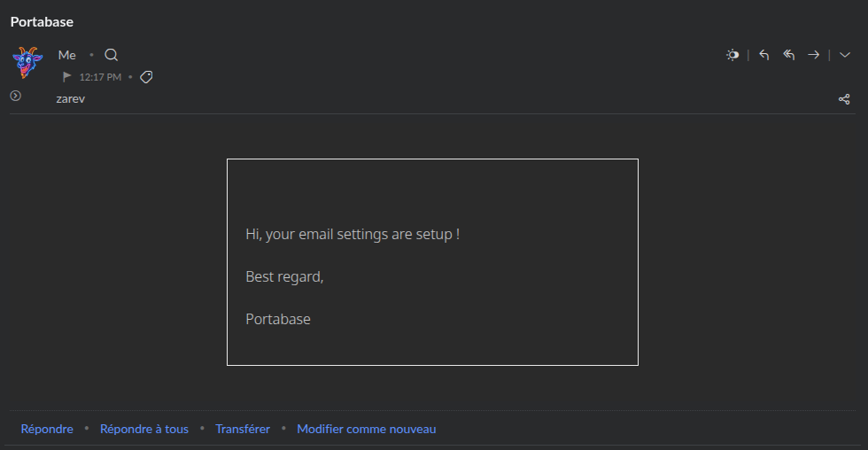Toggle the light/dark mode icon
The width and height of the screenshot is (868, 450).
pyautogui.click(x=732, y=55)
